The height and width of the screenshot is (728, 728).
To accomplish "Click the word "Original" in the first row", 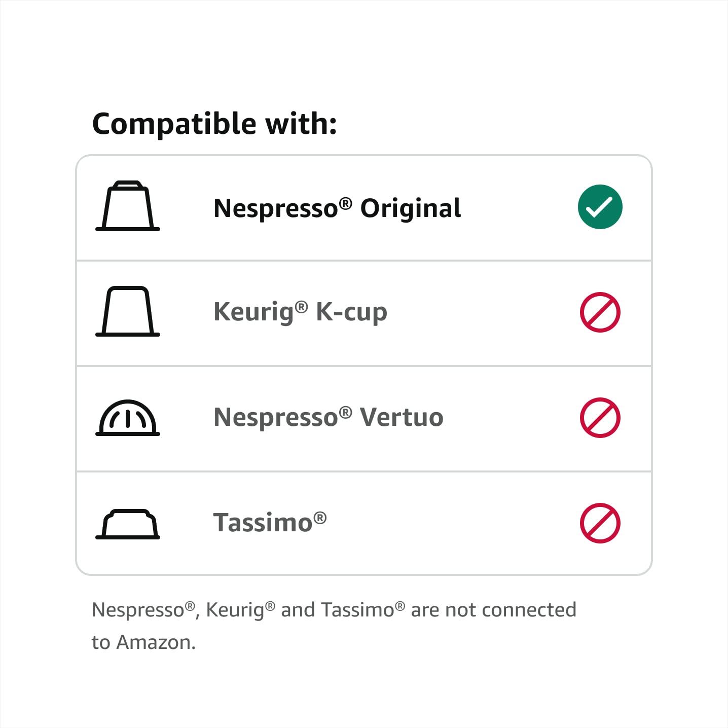I will 411,208.
